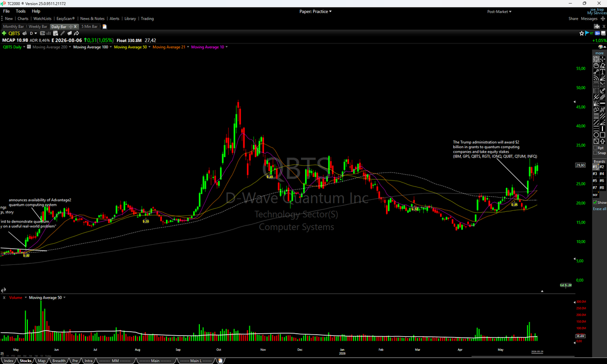Select the rectangle drawing tool

pyautogui.click(x=602, y=135)
